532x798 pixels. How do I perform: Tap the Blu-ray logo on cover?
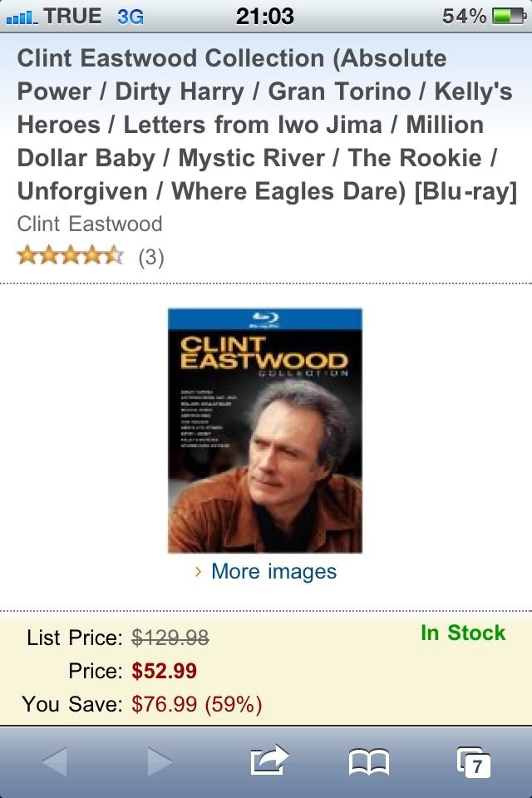coord(265,319)
